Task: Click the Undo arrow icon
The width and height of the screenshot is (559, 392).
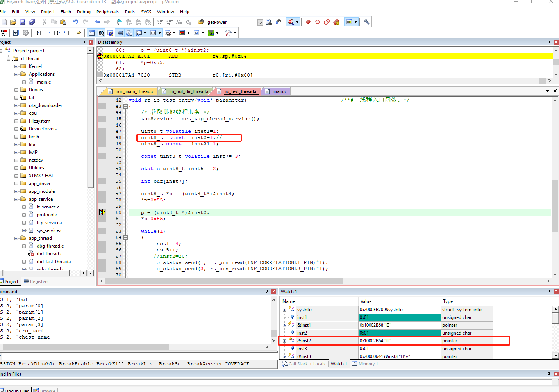Action: (x=75, y=22)
